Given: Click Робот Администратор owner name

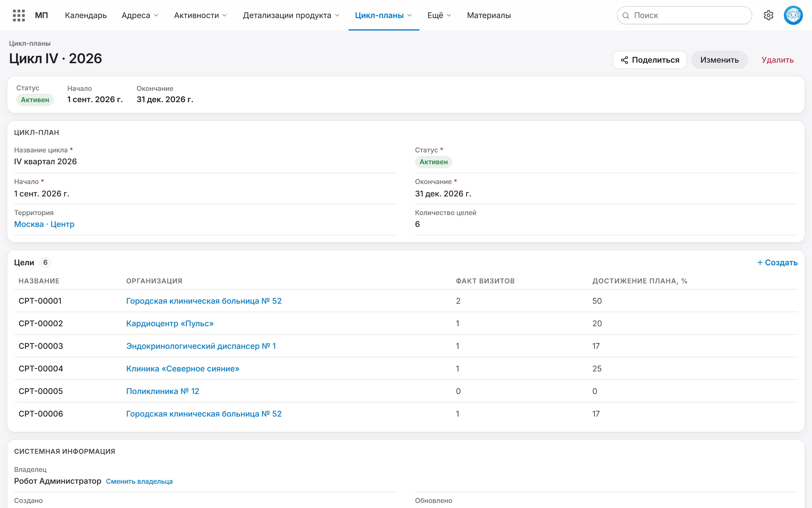Looking at the screenshot, I should click(58, 481).
